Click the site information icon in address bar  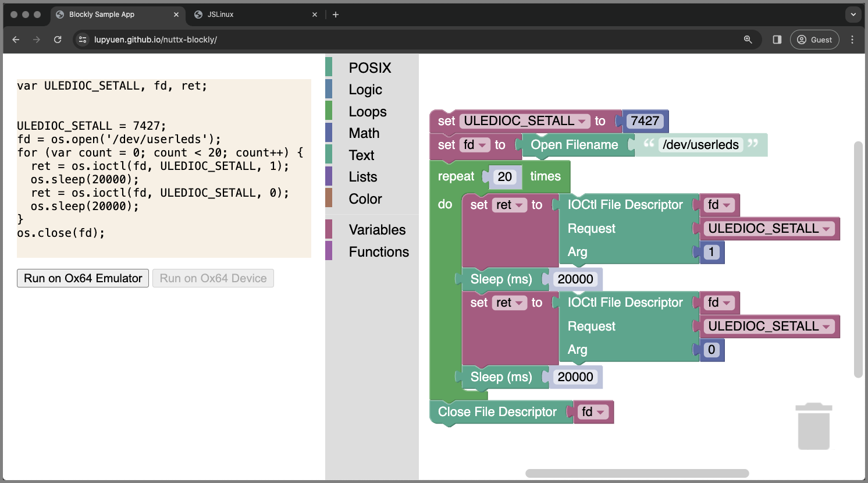[83, 40]
